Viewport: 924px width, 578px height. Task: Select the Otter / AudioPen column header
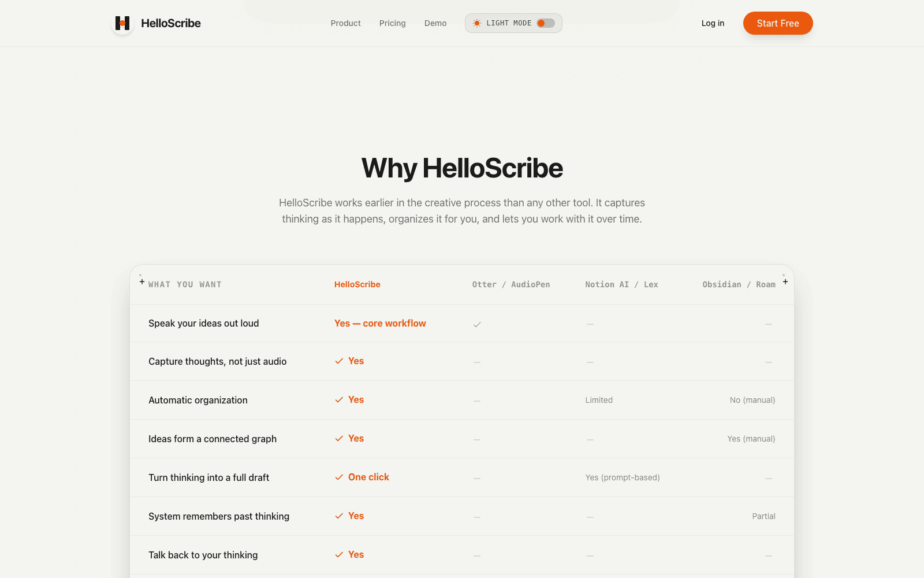click(511, 284)
